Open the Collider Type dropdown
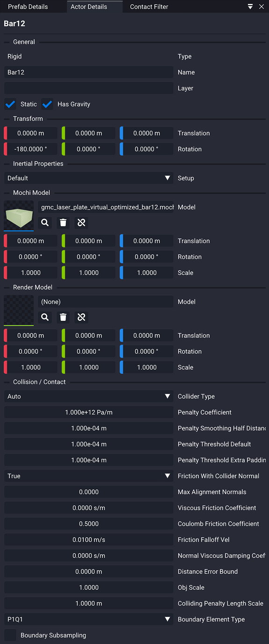 89,396
